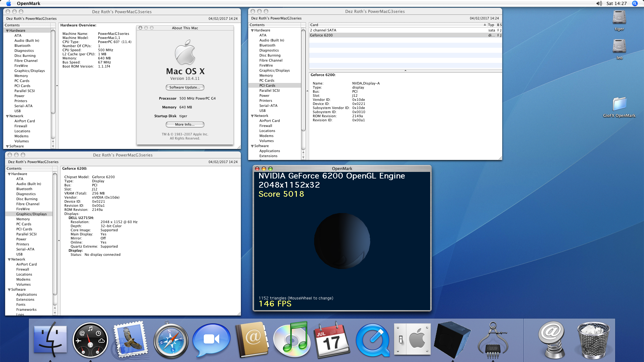This screenshot has height=362, width=644.
Task: Close the OpenMark window with red button
Action: (257, 169)
